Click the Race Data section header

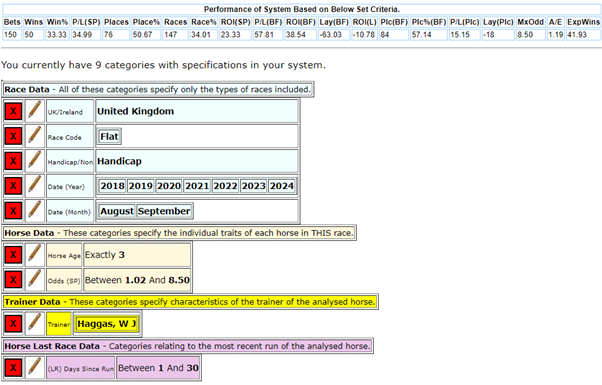(x=158, y=89)
